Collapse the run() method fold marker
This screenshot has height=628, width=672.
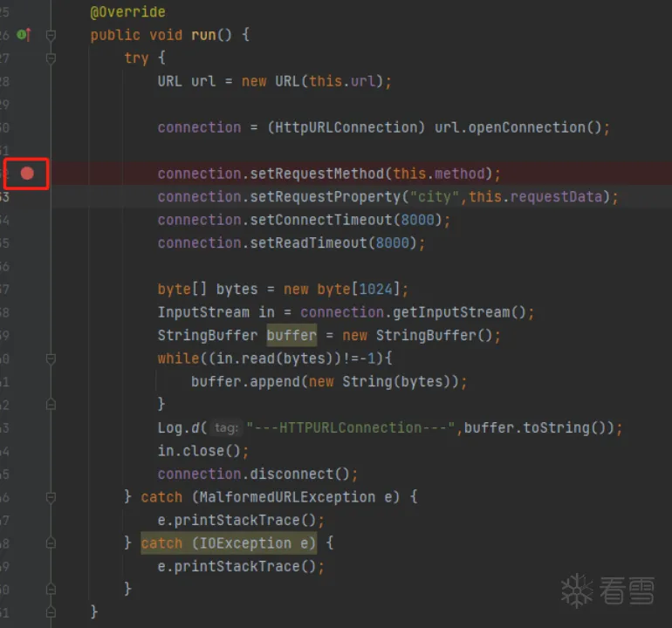tap(51, 36)
